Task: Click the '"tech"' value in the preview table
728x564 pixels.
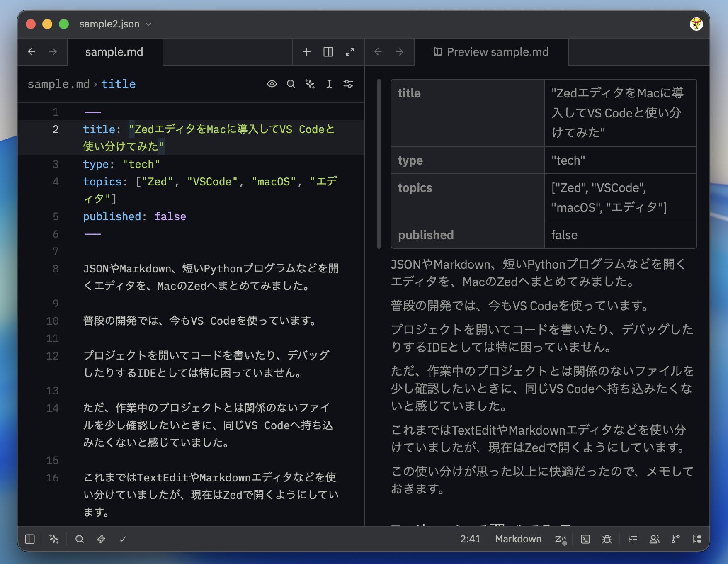Action: pos(568,160)
